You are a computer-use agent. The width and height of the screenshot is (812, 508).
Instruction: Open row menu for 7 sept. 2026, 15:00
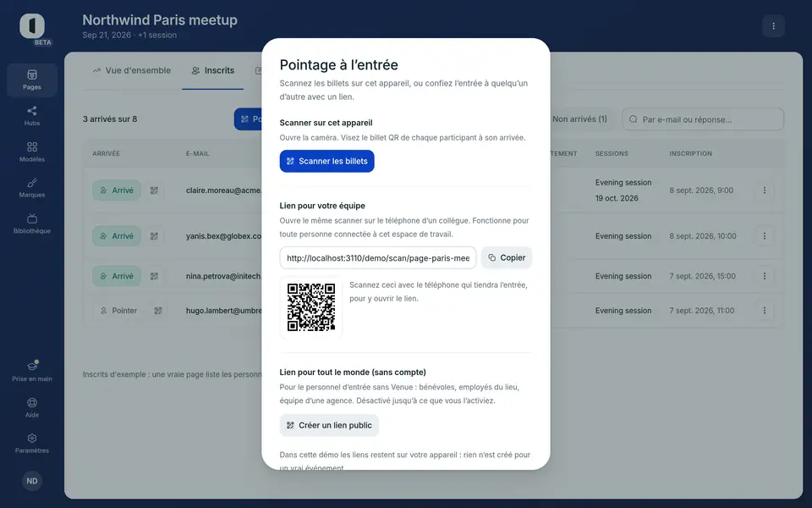[x=765, y=276]
